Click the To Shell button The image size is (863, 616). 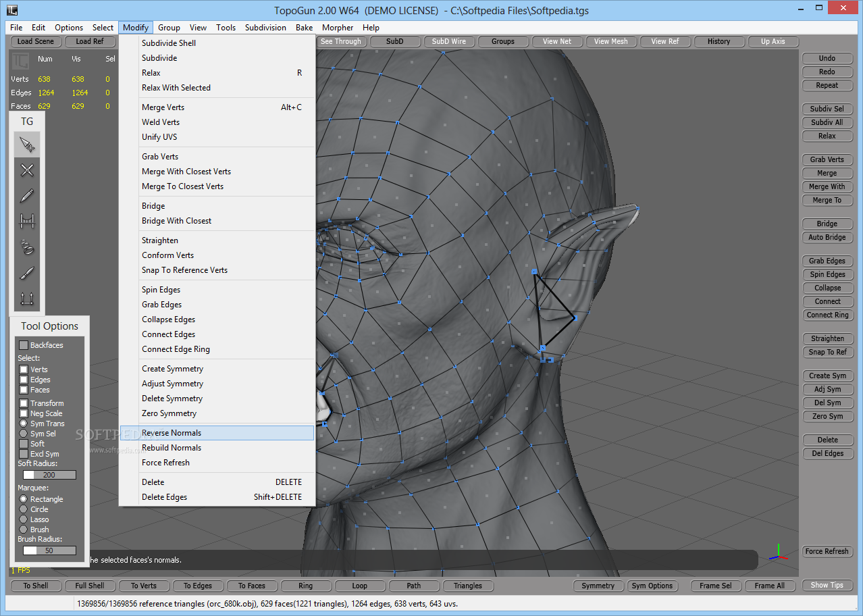click(36, 586)
